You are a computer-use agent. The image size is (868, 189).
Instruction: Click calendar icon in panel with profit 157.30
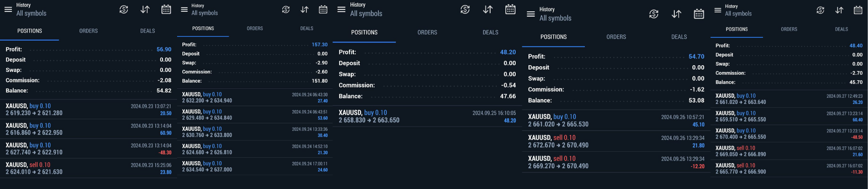[x=323, y=9]
